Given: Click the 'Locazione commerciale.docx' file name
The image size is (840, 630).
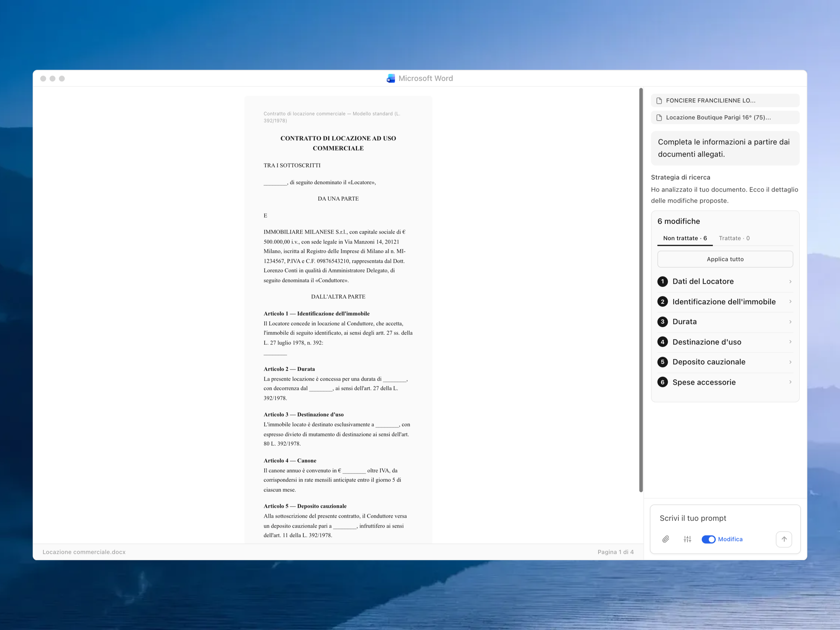Looking at the screenshot, I should coord(84,552).
